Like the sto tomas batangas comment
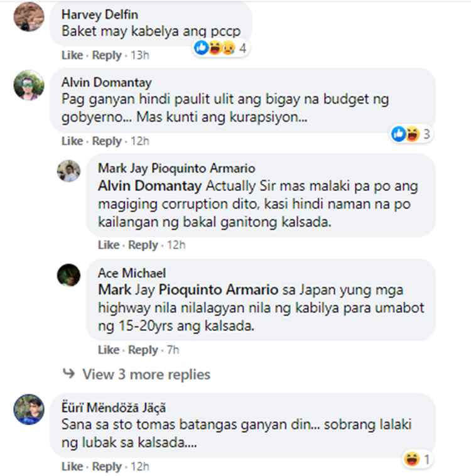 [72, 467]
